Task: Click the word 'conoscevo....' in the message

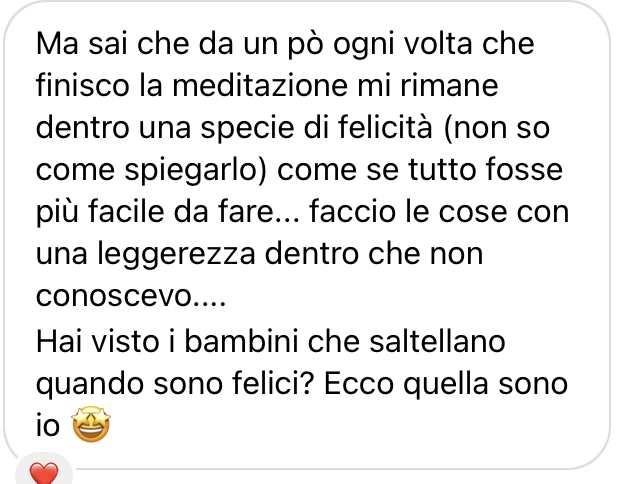Action: (x=131, y=296)
